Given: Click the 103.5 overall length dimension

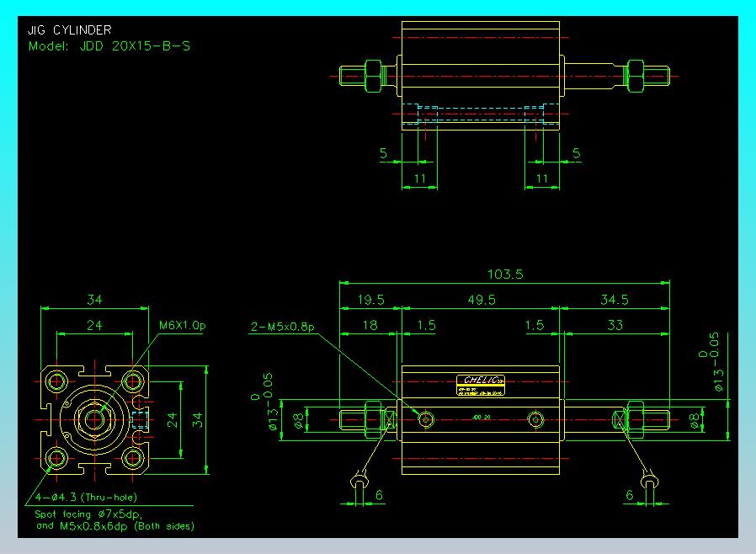Looking at the screenshot, I should [x=505, y=274].
